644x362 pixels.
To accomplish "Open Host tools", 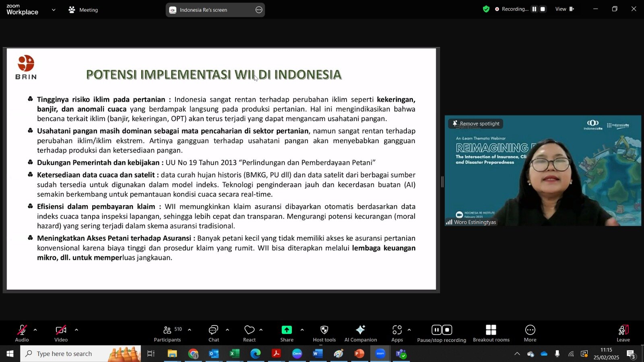I will (x=324, y=333).
